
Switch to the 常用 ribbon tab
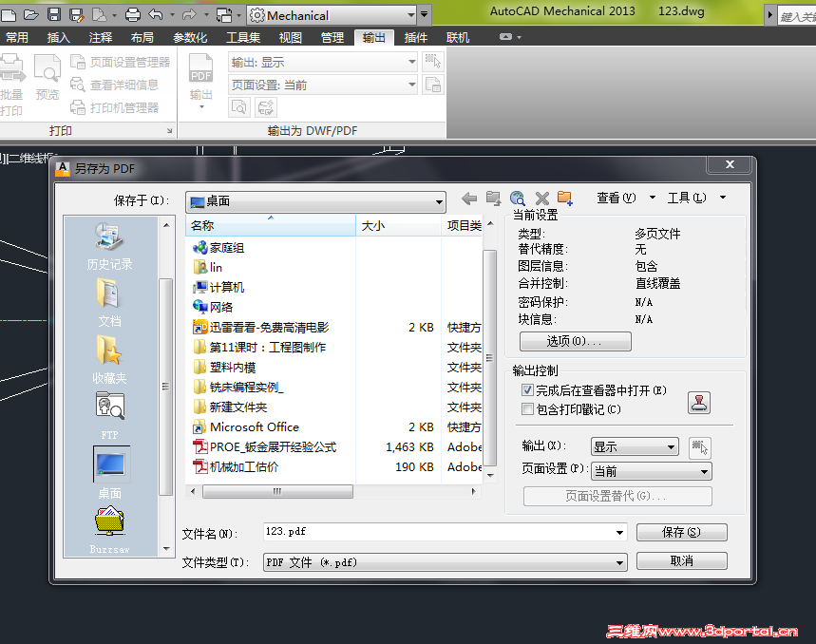(17, 37)
